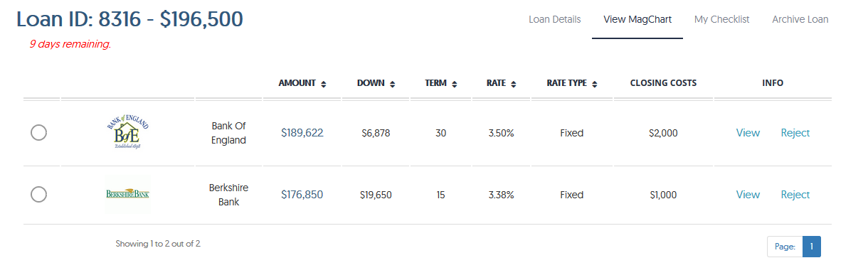
Task: Click the AMOUNT column header label
Action: tap(297, 83)
